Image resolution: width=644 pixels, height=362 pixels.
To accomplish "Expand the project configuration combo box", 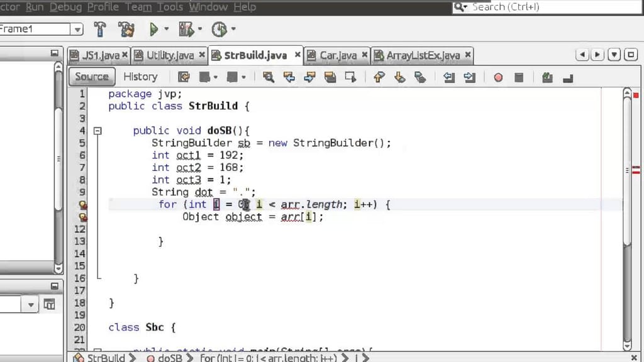I will tap(77, 29).
